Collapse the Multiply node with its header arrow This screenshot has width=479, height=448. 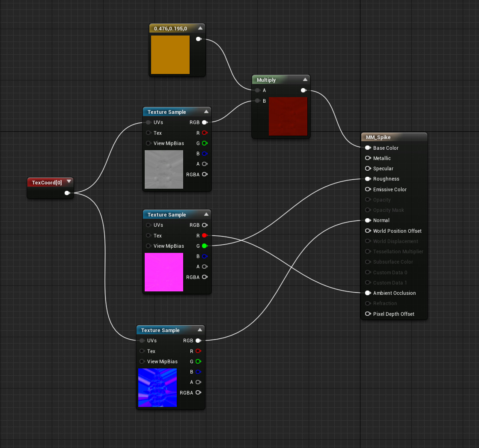coord(305,79)
